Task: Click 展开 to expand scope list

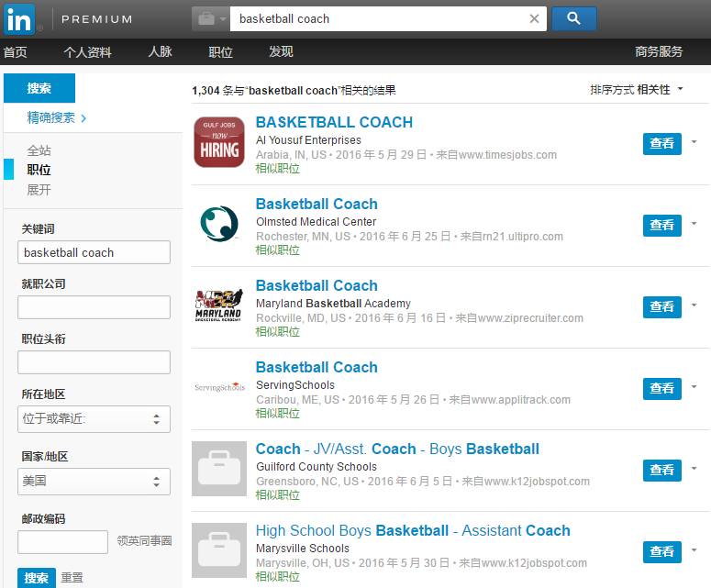Action: click(x=39, y=190)
